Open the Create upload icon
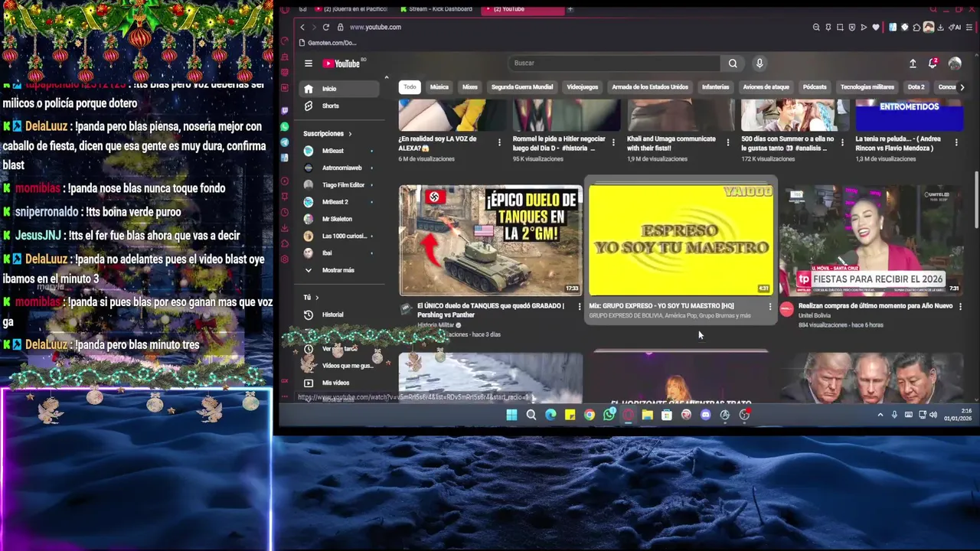This screenshot has width=980, height=551. [913, 64]
